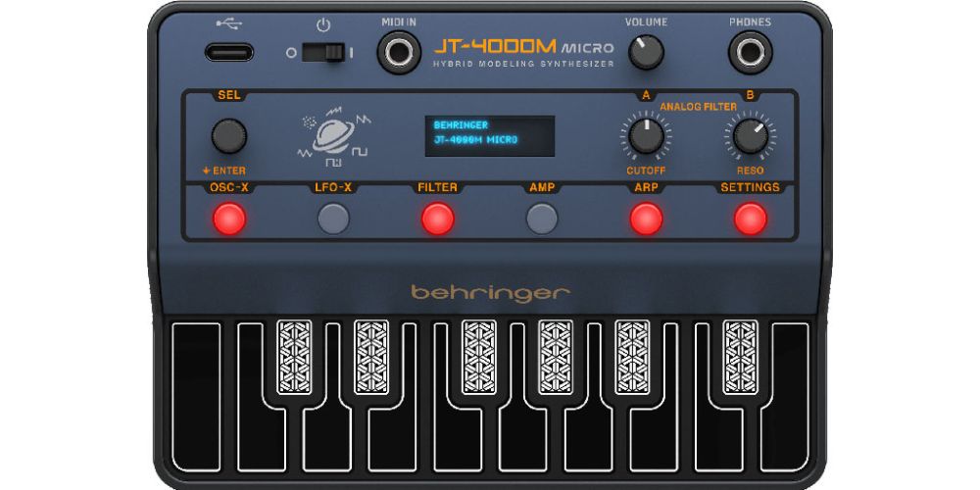Image resolution: width=980 pixels, height=490 pixels.
Task: Click the CUTOFF label text
Action: (646, 171)
